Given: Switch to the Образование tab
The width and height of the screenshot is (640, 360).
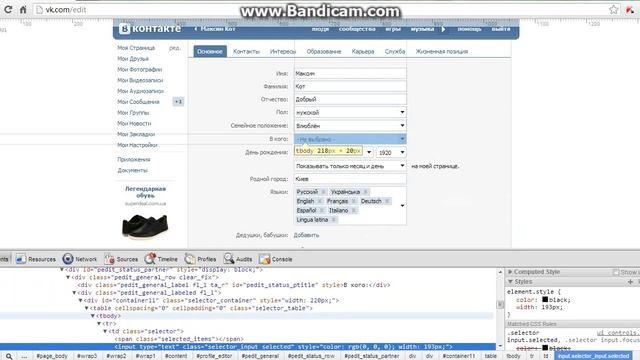Looking at the screenshot, I should tap(324, 51).
